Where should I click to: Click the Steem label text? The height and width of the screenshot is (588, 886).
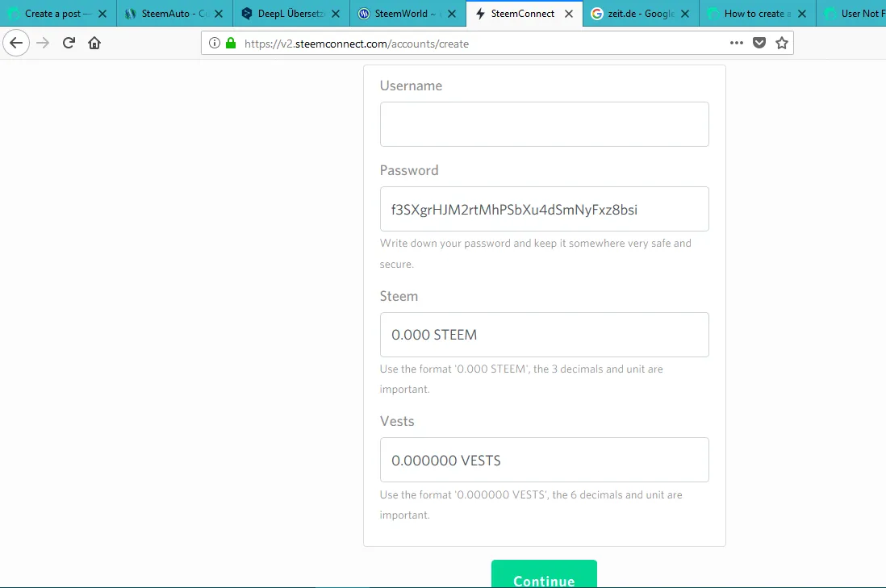pos(399,297)
